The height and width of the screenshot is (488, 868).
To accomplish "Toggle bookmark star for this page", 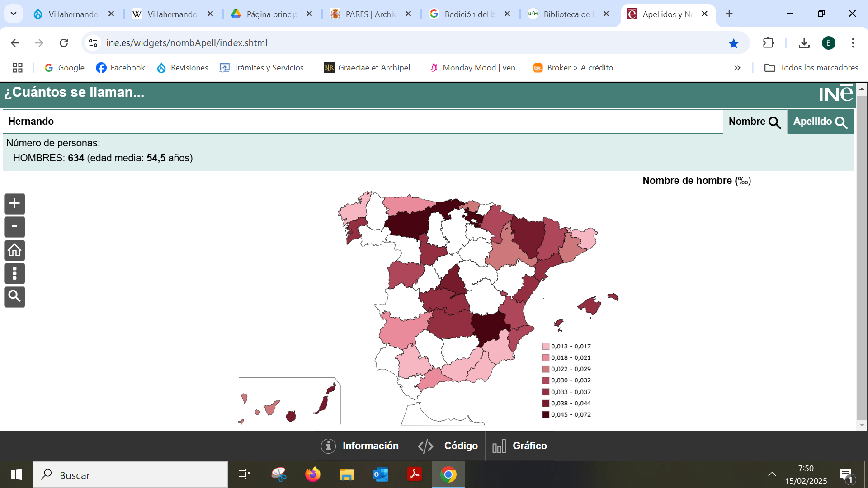I will click(x=733, y=43).
